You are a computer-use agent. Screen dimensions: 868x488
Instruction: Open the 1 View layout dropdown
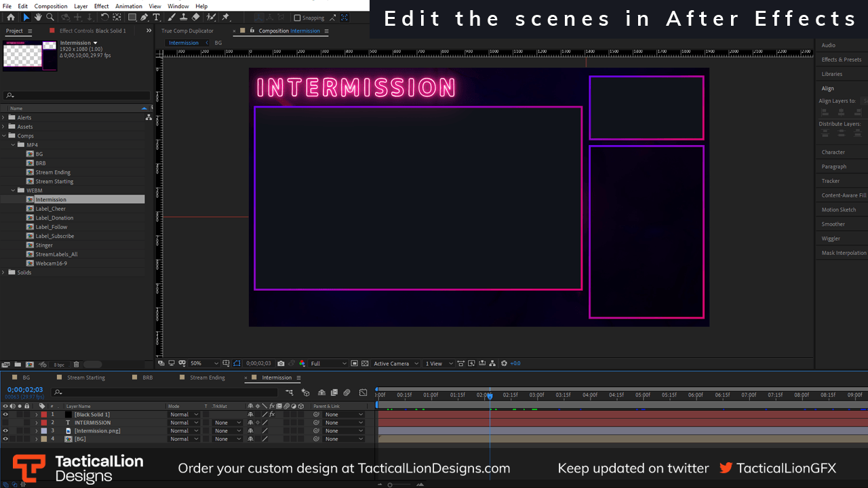[437, 363]
